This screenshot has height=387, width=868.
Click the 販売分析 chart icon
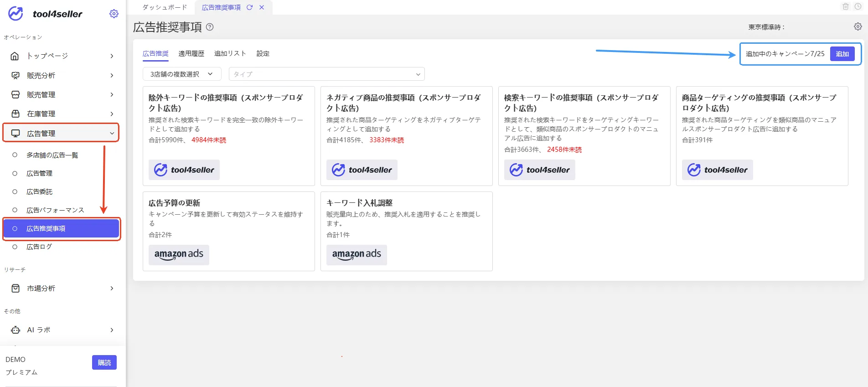coord(15,75)
